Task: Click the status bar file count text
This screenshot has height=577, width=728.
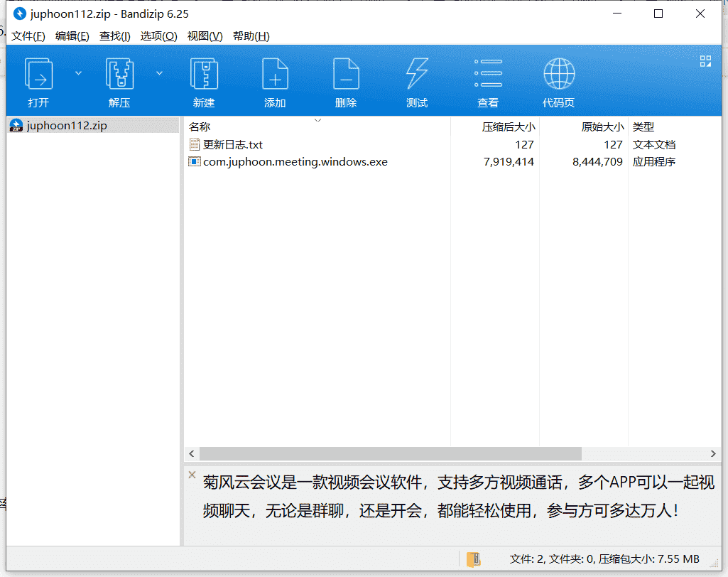Action: point(604,559)
